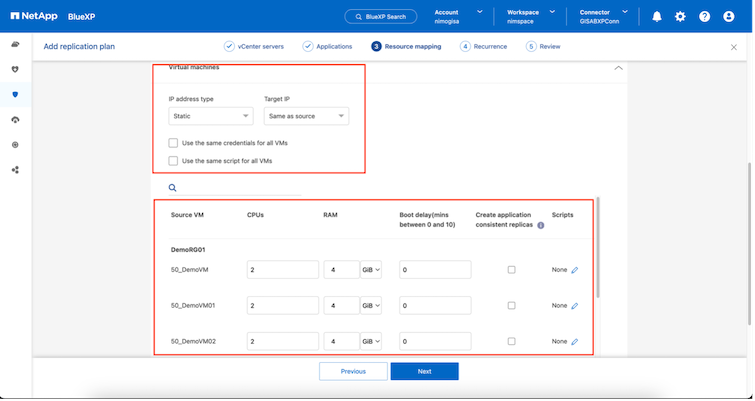Tick consistent replicas checkbox for 50_DemoVM01
This screenshot has height=401, width=755.
point(511,306)
